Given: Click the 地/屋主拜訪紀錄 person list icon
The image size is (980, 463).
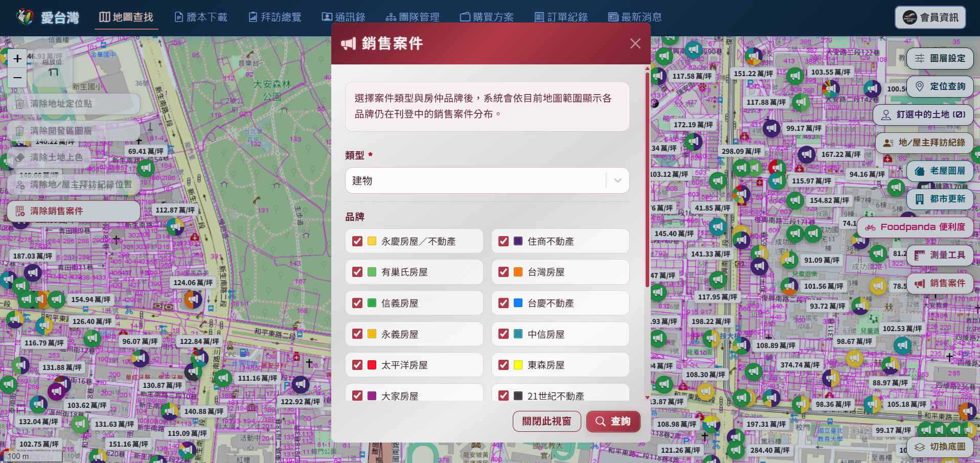Looking at the screenshot, I should point(888,143).
